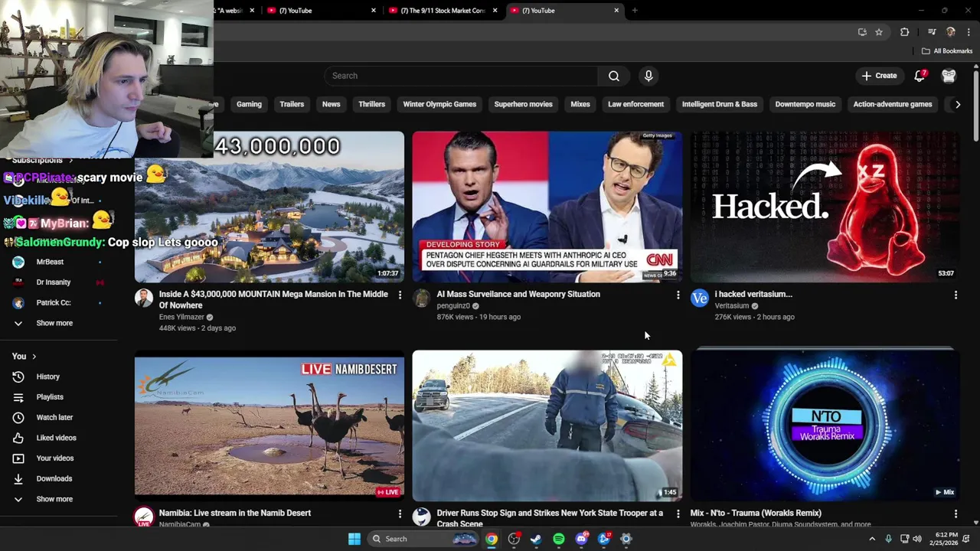The width and height of the screenshot is (980, 551).
Task: Open Chrome extensions puzzle icon
Action: tap(904, 32)
